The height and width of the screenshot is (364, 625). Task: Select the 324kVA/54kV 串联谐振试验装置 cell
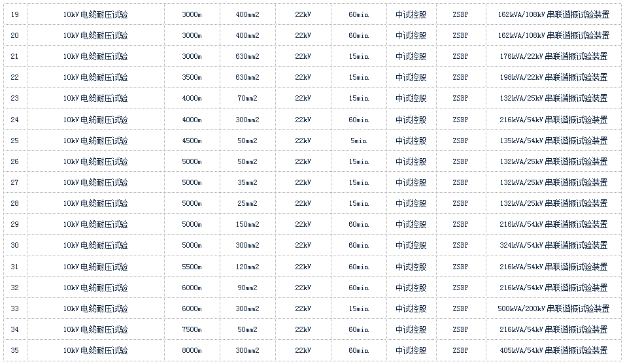coord(552,246)
